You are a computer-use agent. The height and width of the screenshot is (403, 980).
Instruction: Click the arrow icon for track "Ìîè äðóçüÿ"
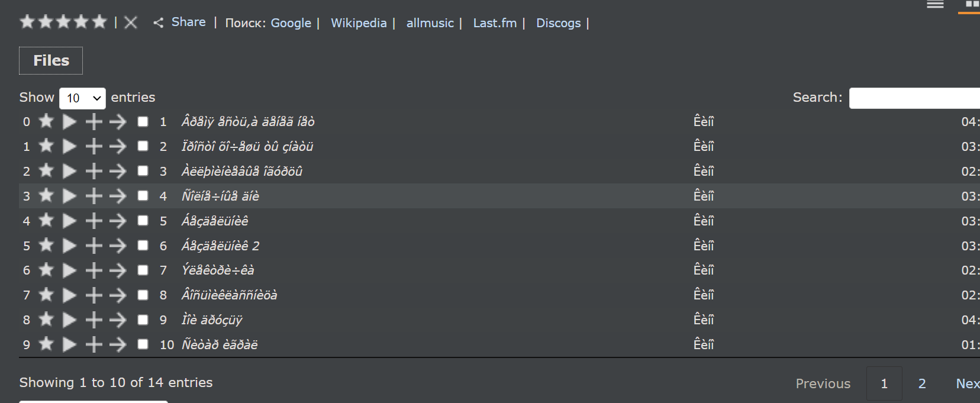coord(117,320)
